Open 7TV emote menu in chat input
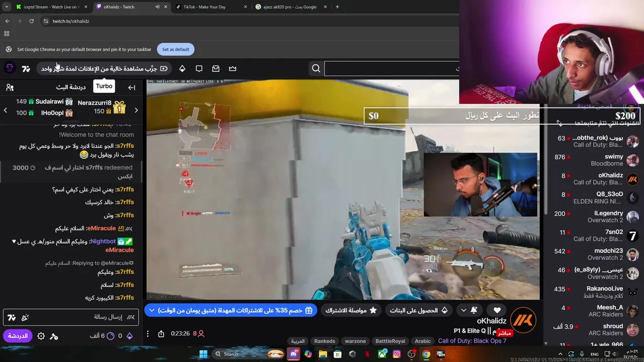Image resolution: width=644 pixels, height=362 pixels. (x=12, y=317)
